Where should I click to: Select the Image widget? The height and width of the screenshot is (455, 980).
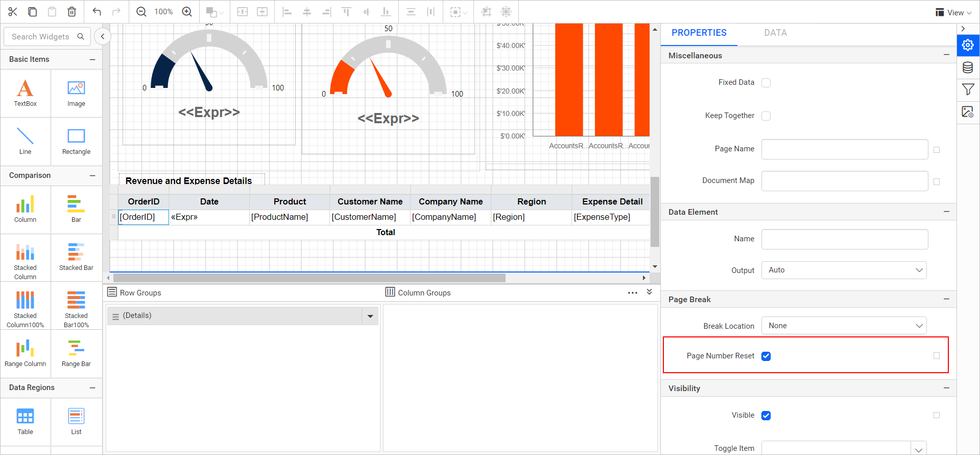pos(76,93)
